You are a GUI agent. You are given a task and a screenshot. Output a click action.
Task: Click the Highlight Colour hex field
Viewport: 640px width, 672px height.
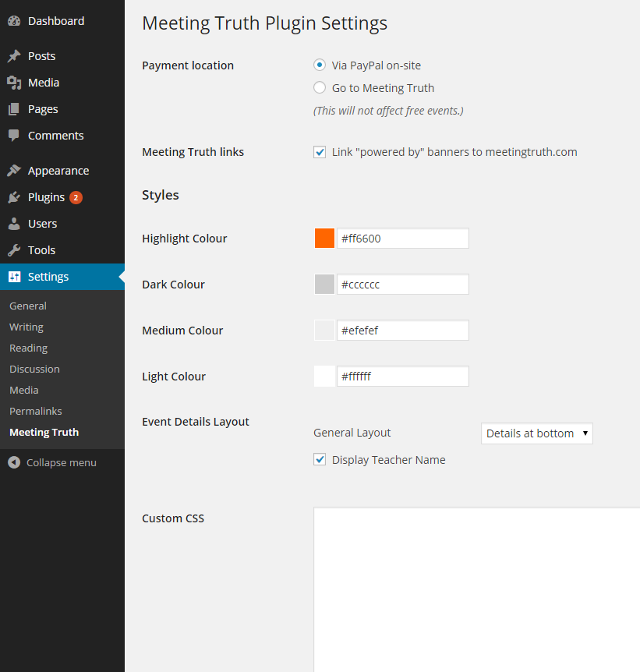(x=403, y=239)
